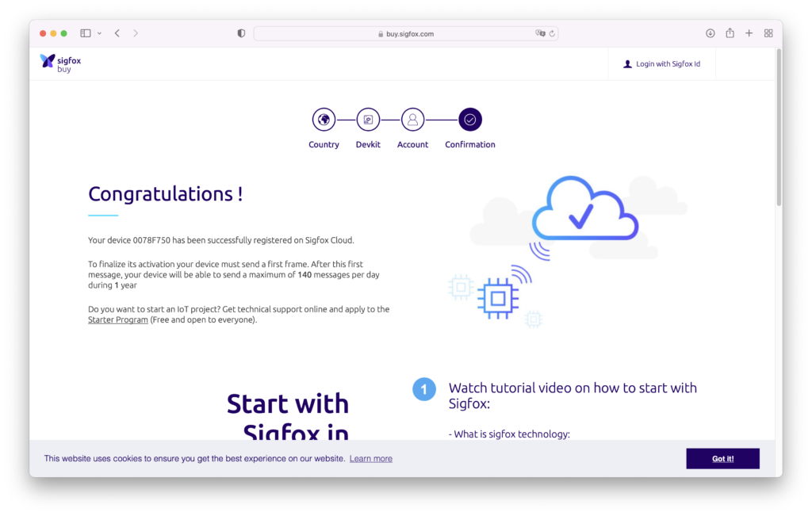812x516 pixels.
Task: Click the Country globe step icon
Action: point(324,120)
